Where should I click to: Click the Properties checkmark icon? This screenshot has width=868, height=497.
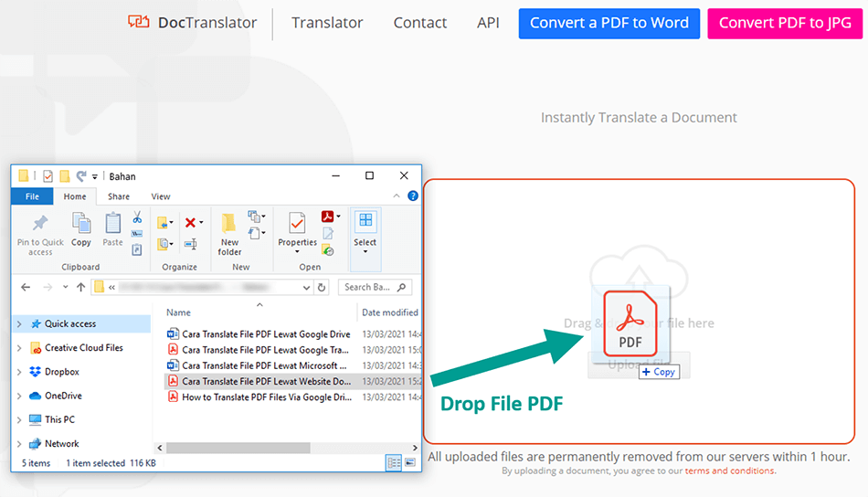click(x=297, y=223)
